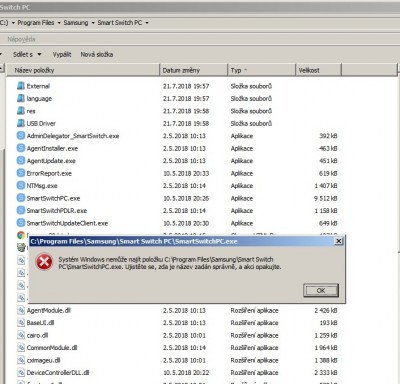Screen dimensions: 400x384
Task: Select file name AgentModule.dll
Action: [x=49, y=310]
